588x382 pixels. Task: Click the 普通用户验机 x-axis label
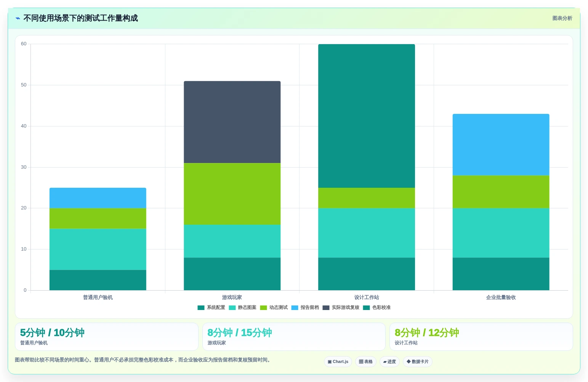click(98, 297)
